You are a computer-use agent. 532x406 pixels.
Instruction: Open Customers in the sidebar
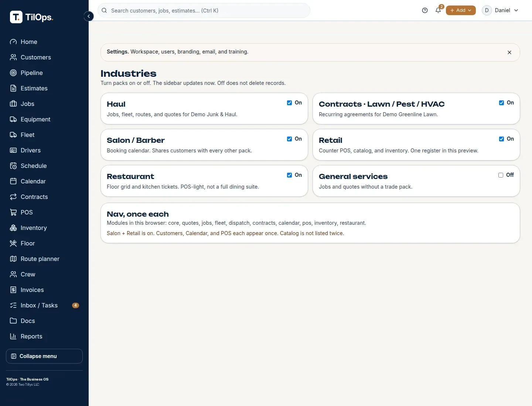(44, 57)
